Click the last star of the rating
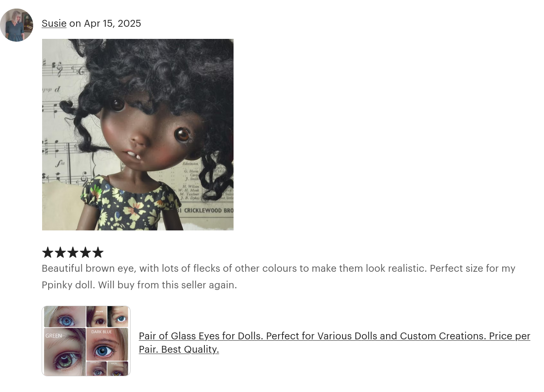544x392 pixels. click(98, 252)
